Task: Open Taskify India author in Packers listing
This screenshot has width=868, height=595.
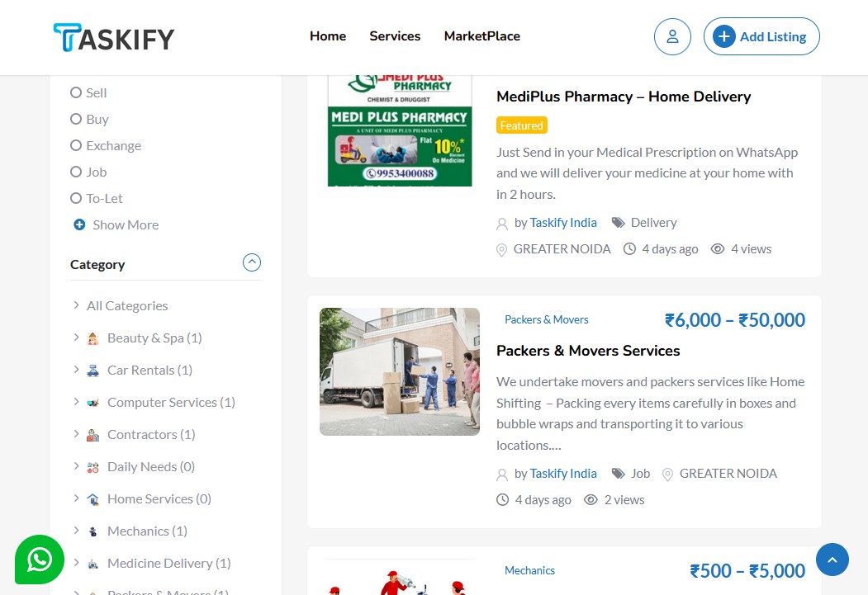Action: 563,474
